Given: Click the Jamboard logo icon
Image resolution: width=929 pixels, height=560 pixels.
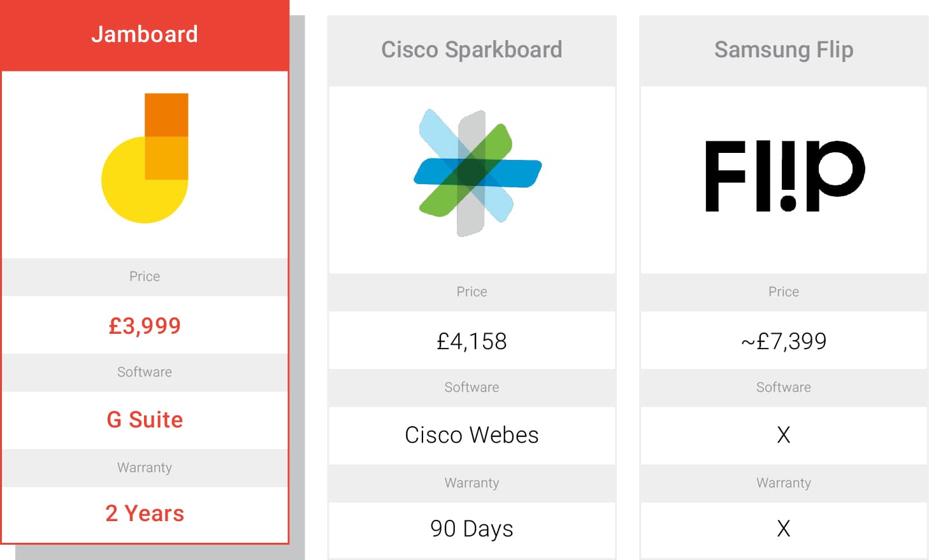Looking at the screenshot, I should point(145,158).
